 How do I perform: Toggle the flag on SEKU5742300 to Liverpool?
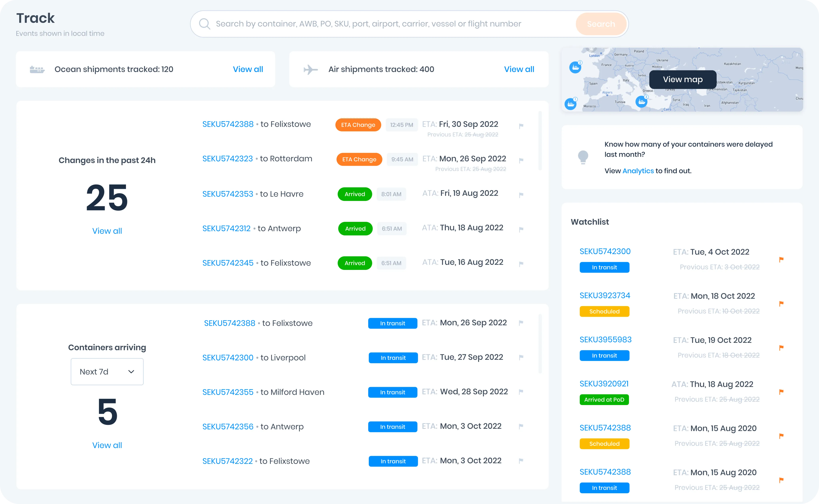(521, 357)
